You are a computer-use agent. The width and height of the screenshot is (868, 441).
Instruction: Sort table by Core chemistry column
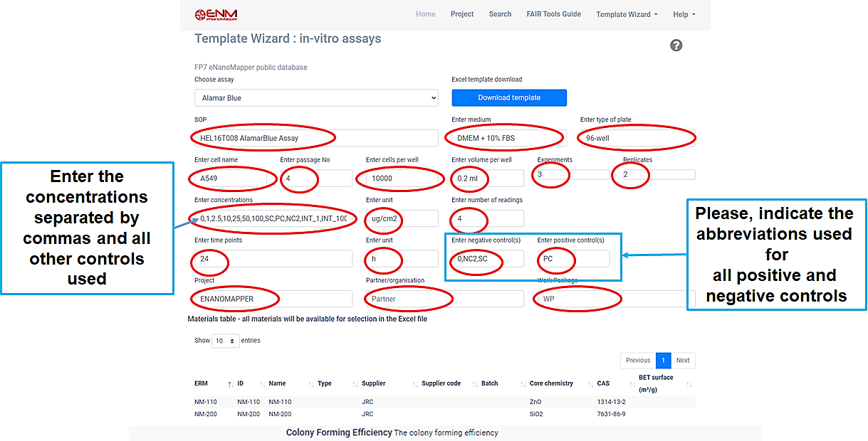click(x=551, y=383)
